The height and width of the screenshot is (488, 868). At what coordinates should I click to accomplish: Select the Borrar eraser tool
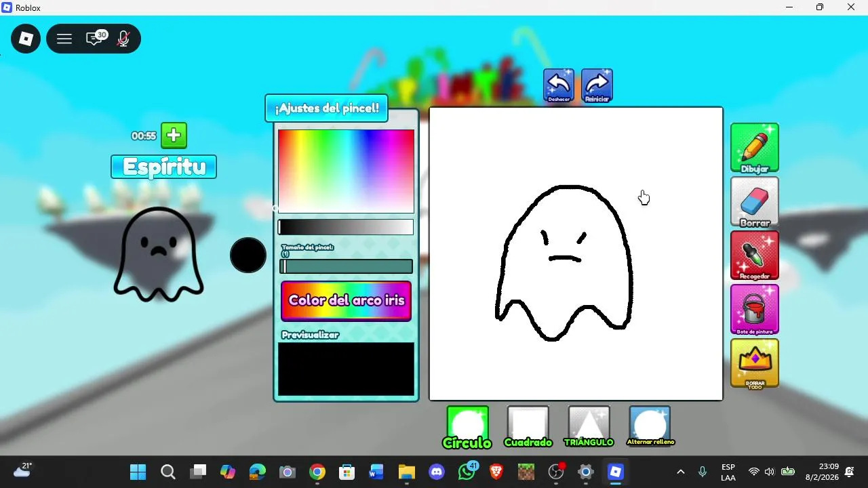tap(755, 202)
